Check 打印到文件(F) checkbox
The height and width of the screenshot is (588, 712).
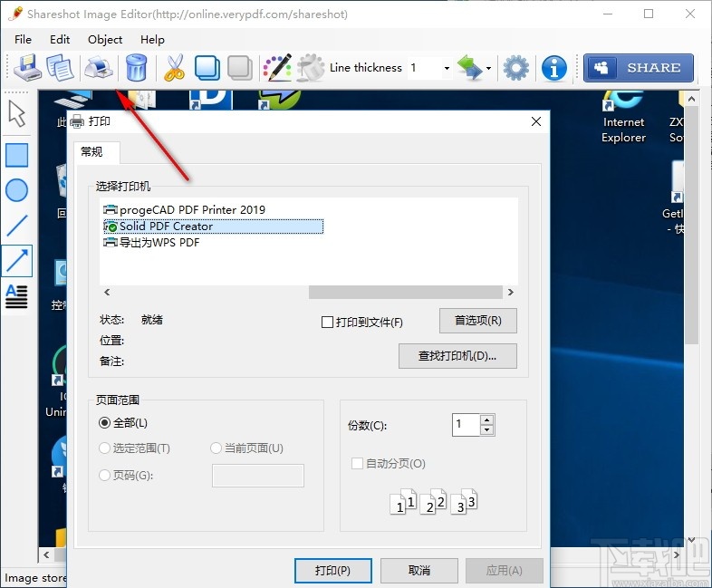pyautogui.click(x=327, y=323)
